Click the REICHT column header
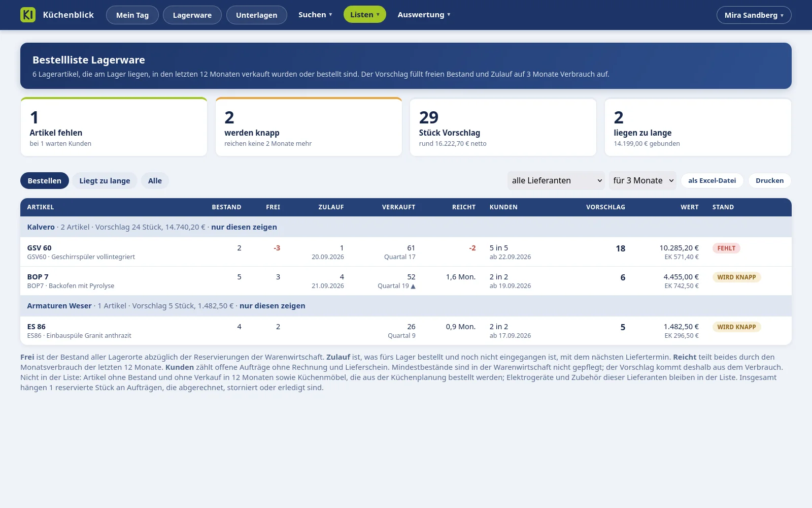The width and height of the screenshot is (812, 508). point(464,207)
